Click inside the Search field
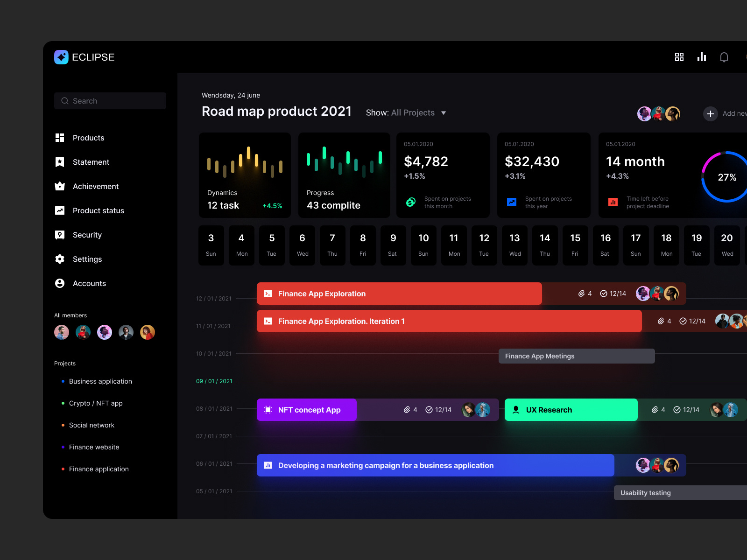Viewport: 747px width, 560px height. coord(110,101)
